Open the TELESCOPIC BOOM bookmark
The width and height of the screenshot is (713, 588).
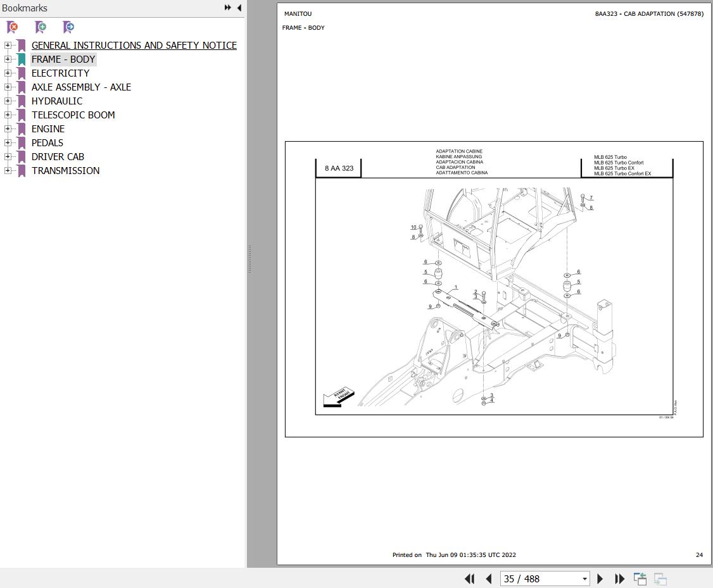coord(73,115)
